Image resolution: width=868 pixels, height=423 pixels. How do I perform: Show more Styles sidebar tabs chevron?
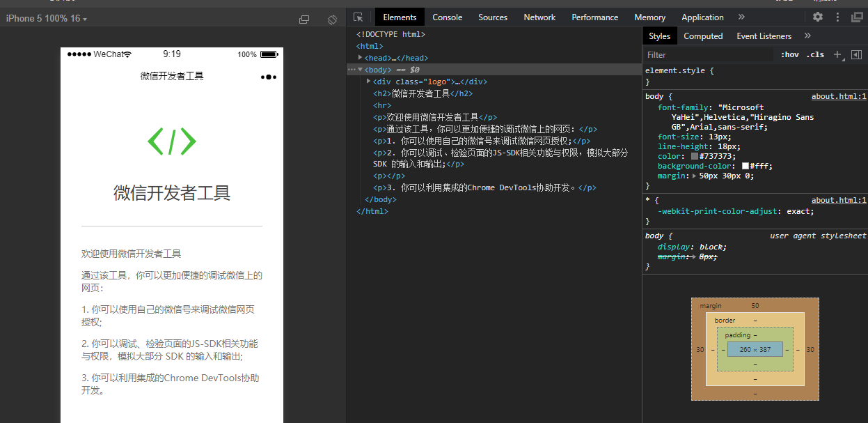pyautogui.click(x=807, y=36)
